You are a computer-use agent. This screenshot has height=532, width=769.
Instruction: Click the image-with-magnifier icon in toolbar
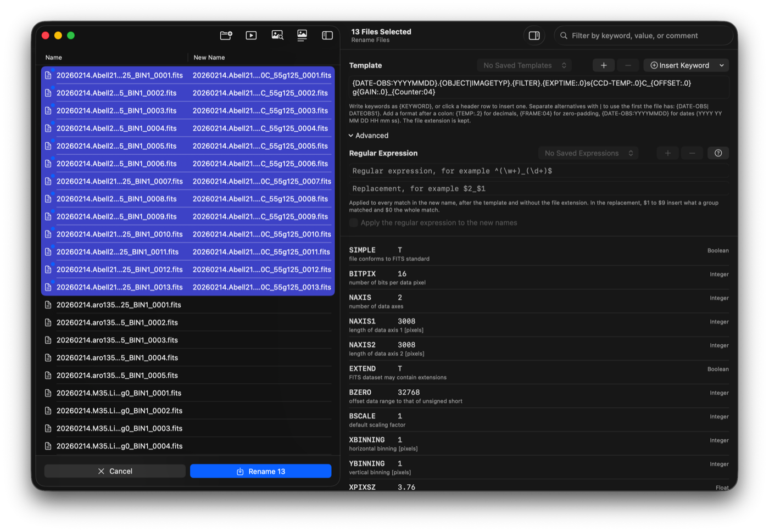point(277,36)
